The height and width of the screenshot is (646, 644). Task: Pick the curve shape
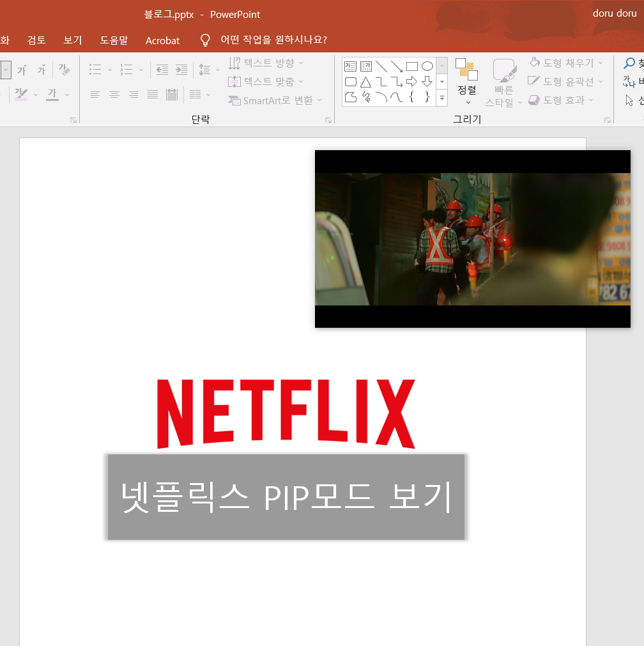click(x=397, y=97)
